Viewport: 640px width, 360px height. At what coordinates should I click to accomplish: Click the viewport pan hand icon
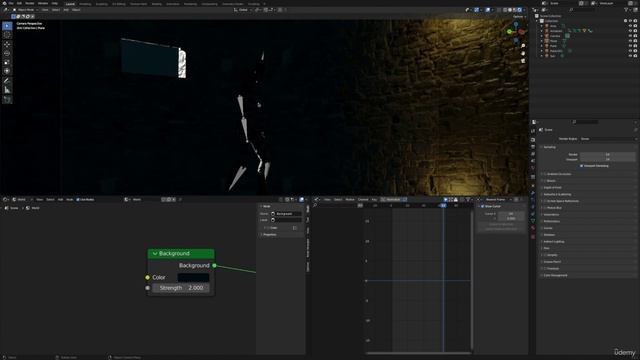coord(523,53)
